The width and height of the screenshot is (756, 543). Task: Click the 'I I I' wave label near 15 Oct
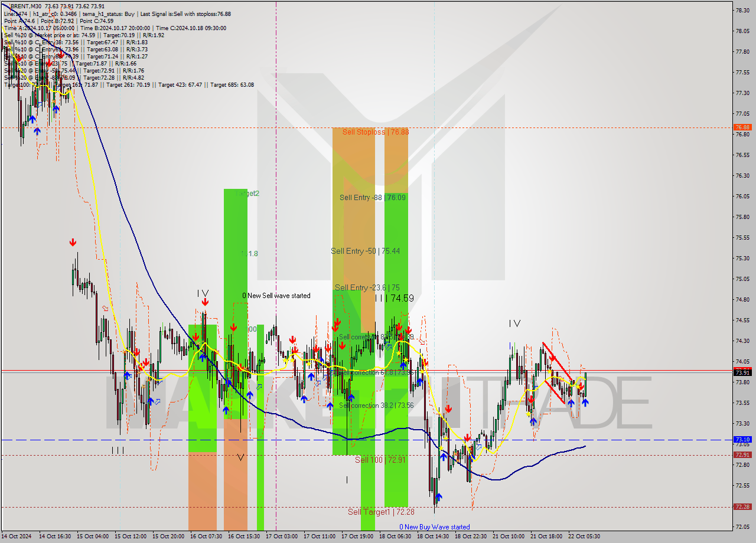118,450
